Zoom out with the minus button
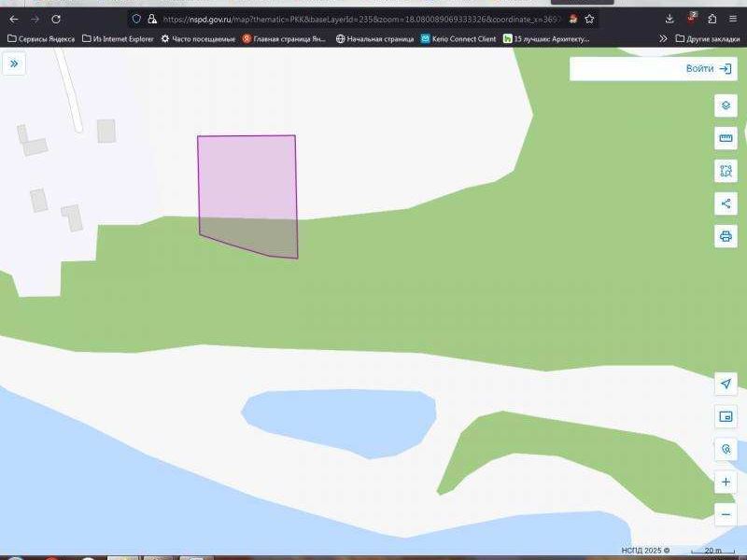The width and height of the screenshot is (747, 560). tap(726, 513)
